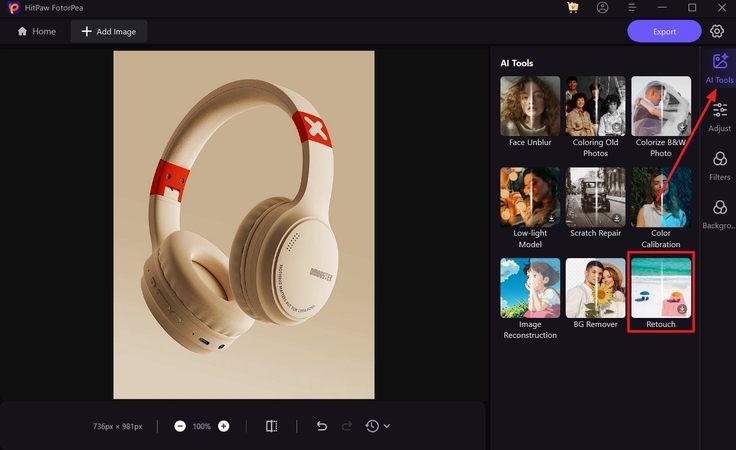Click the download badge on Coloring Old Photos
This screenshot has height=450, width=736.
[x=616, y=127]
